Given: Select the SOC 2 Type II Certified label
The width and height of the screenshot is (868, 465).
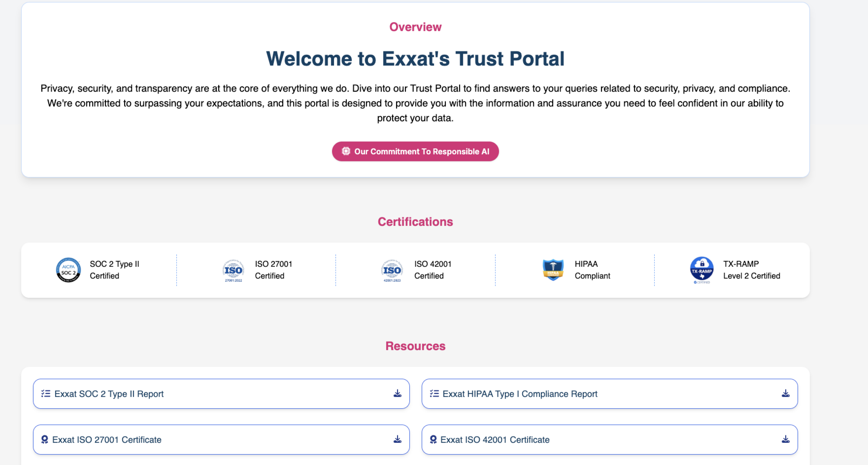Looking at the screenshot, I should tap(114, 270).
